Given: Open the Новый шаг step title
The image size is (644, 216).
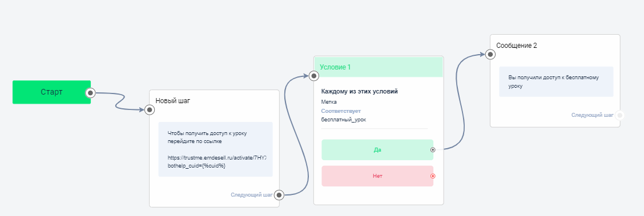Looking at the screenshot, I should [173, 101].
